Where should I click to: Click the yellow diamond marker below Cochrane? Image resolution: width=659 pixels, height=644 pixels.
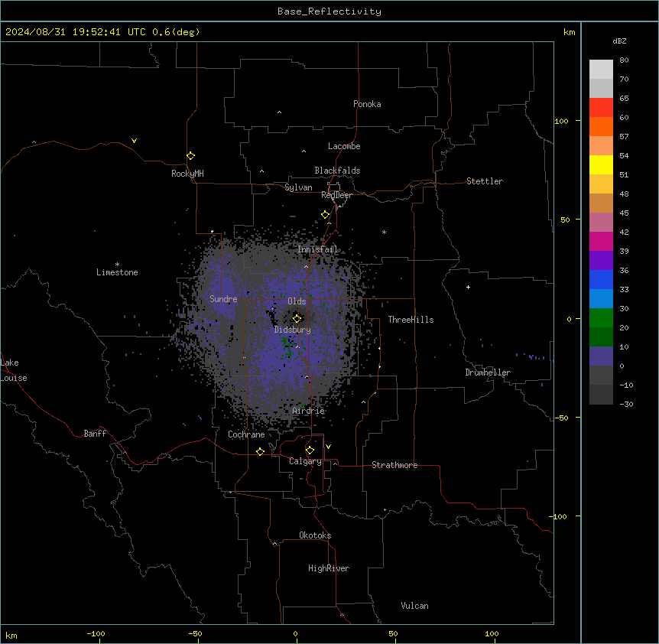click(x=260, y=451)
